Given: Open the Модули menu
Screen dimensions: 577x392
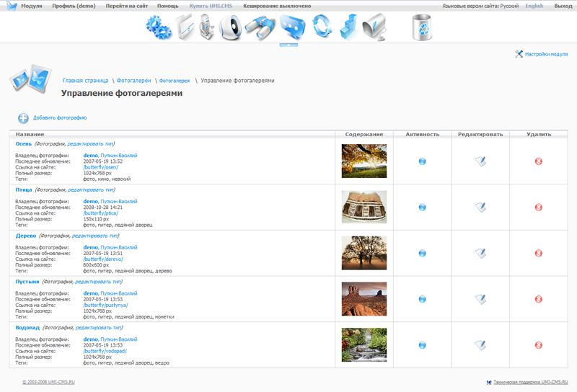Looking at the screenshot, I should (32, 6).
